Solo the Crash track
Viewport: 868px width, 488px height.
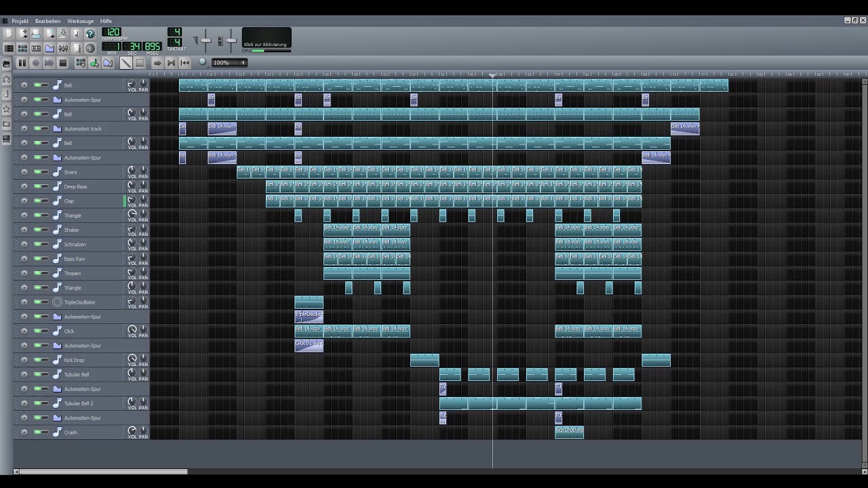(44, 432)
